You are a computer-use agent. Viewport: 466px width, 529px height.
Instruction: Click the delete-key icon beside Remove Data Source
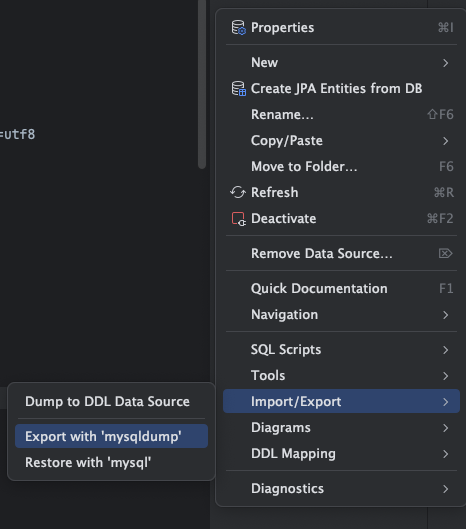point(445,253)
